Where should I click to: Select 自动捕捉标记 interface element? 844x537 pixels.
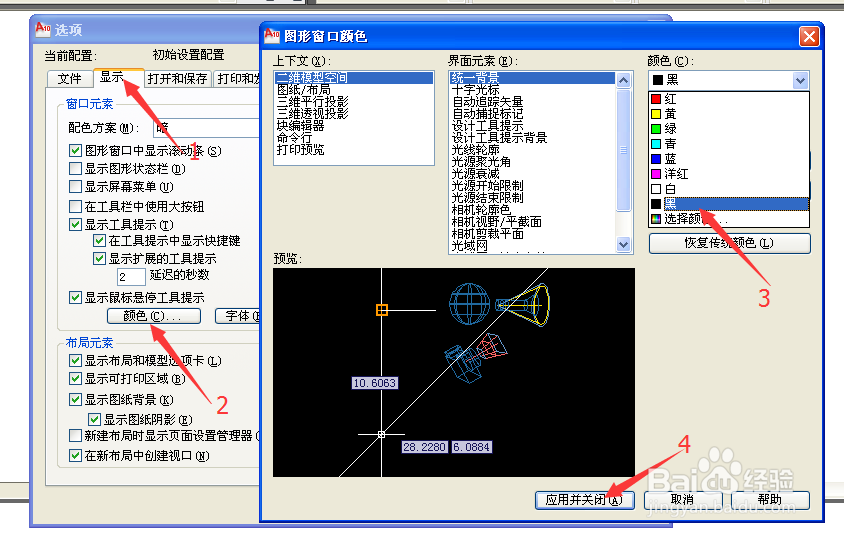pos(487,114)
